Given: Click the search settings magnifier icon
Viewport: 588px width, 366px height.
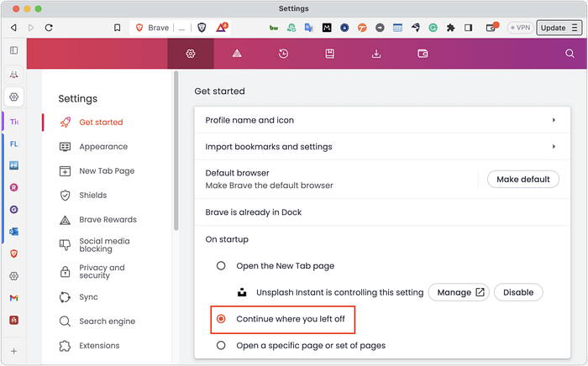Looking at the screenshot, I should point(570,54).
